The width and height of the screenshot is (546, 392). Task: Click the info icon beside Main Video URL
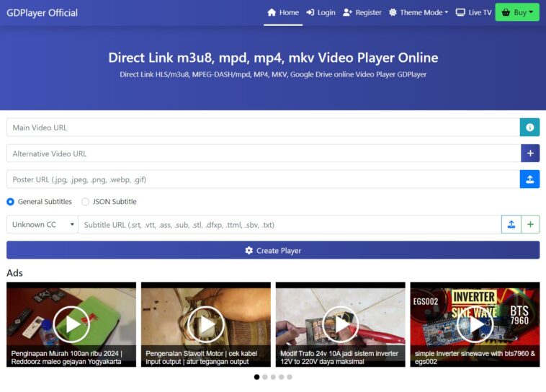tap(529, 128)
